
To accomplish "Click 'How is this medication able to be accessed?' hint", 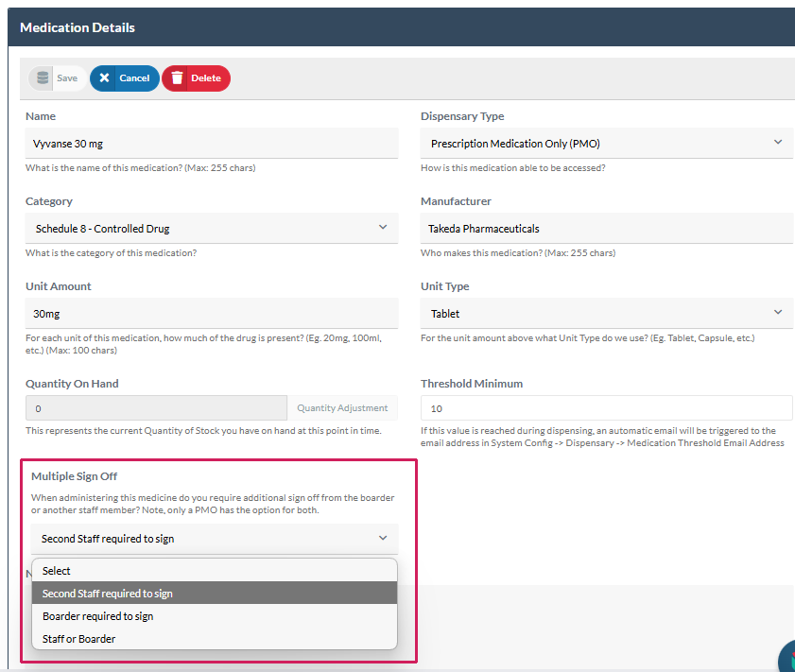I will pos(513,167).
